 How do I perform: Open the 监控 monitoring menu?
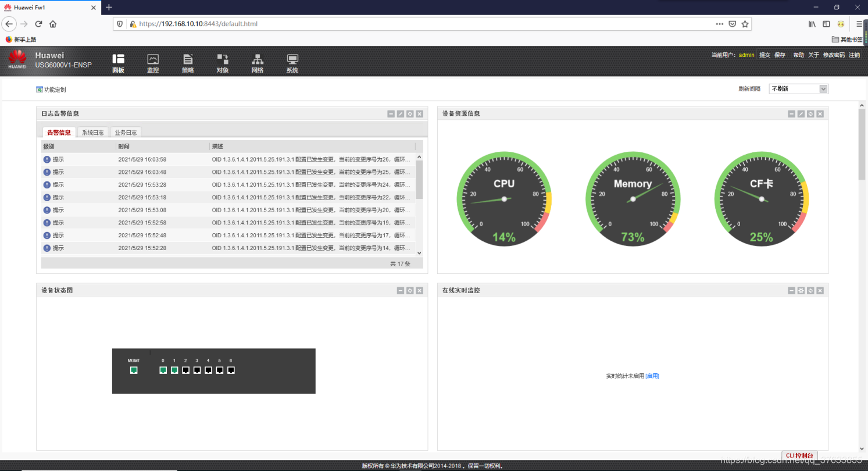(153, 63)
